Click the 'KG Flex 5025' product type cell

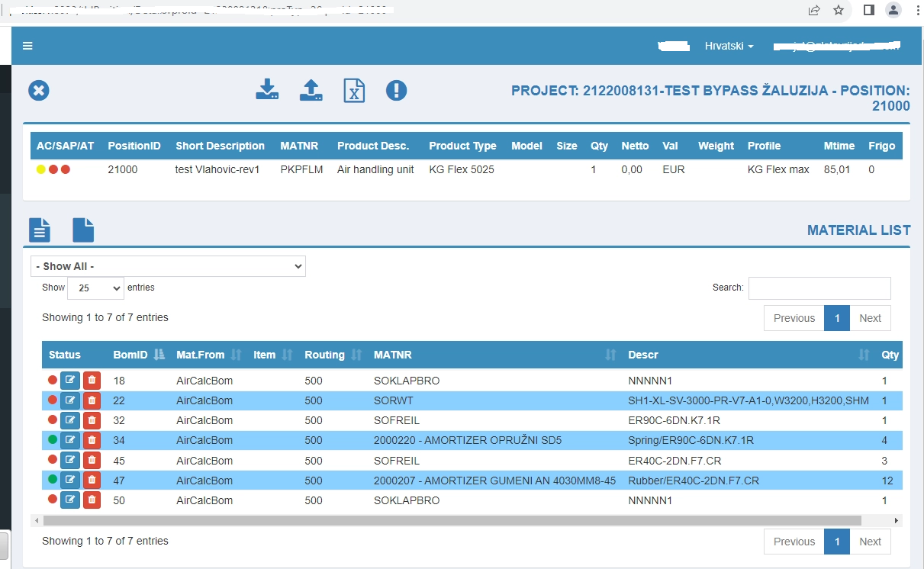[462, 169]
